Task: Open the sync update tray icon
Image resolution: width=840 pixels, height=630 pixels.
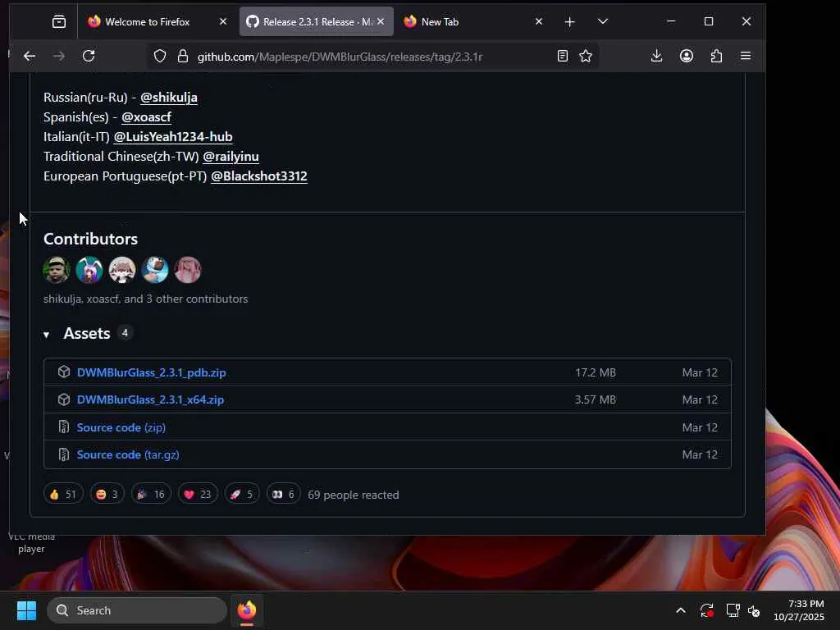Action: (706, 610)
